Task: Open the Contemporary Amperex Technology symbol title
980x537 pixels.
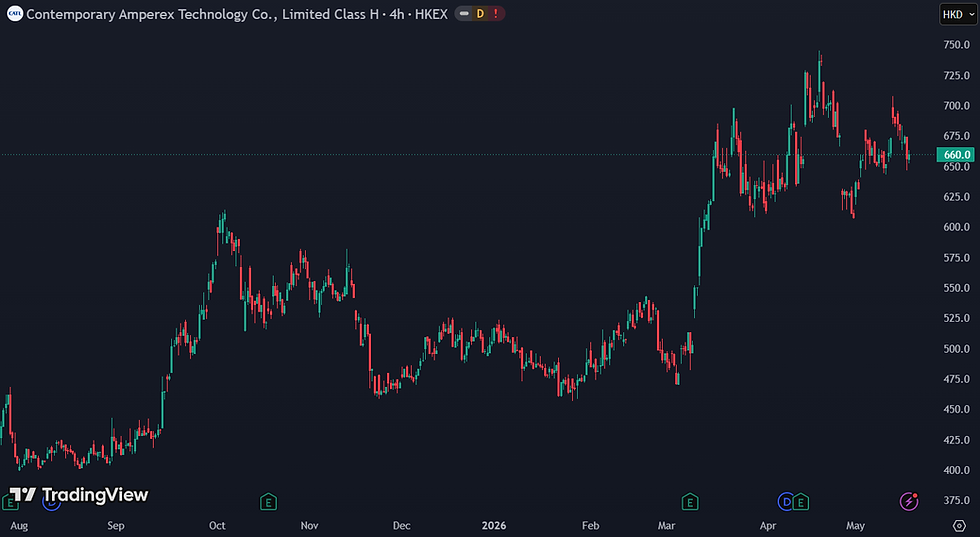Action: (237, 14)
